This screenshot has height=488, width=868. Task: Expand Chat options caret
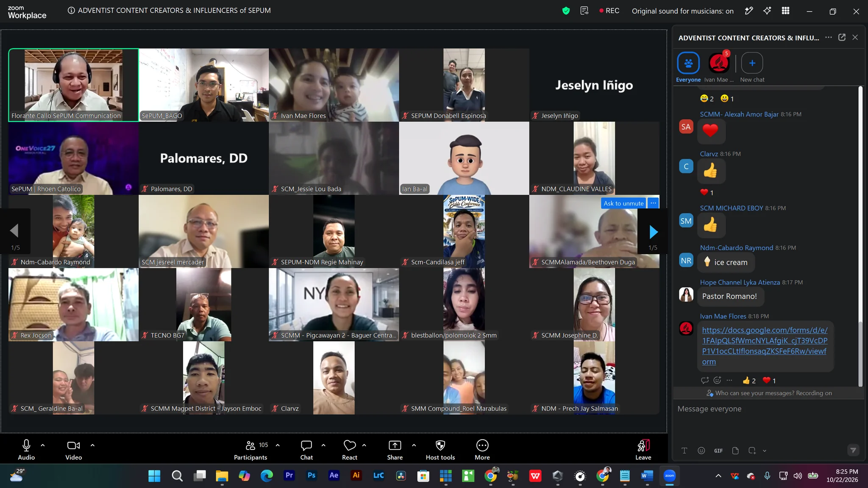click(x=323, y=445)
